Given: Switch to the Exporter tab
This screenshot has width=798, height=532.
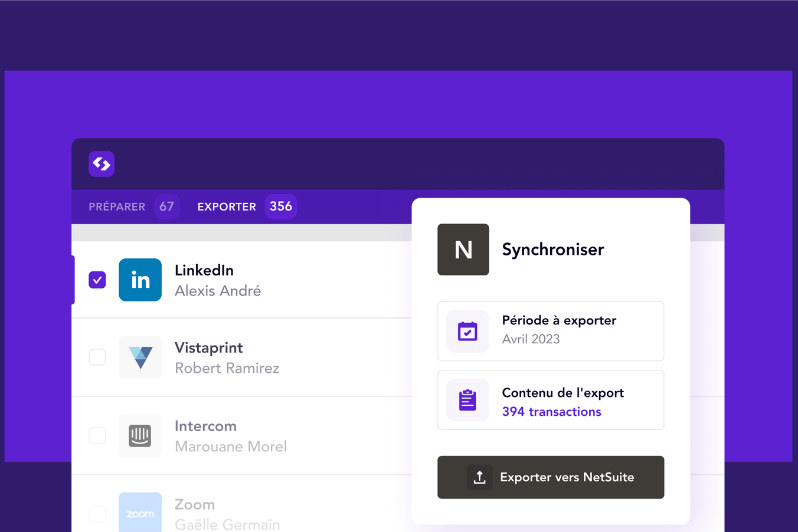Looking at the screenshot, I should (227, 207).
